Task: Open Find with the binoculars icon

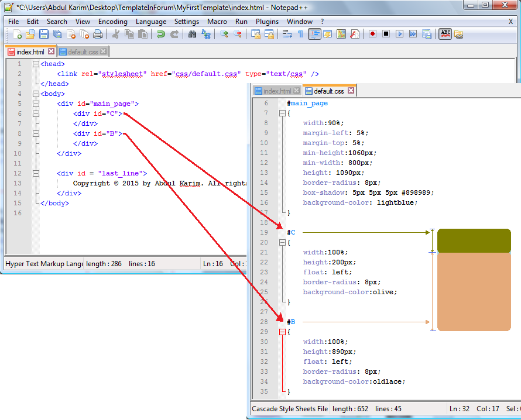Action: pyautogui.click(x=192, y=34)
